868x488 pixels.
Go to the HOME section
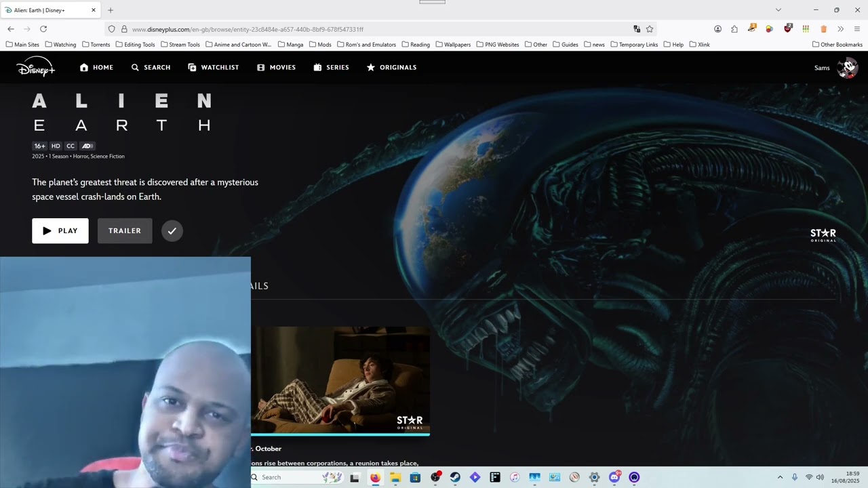tap(96, 67)
